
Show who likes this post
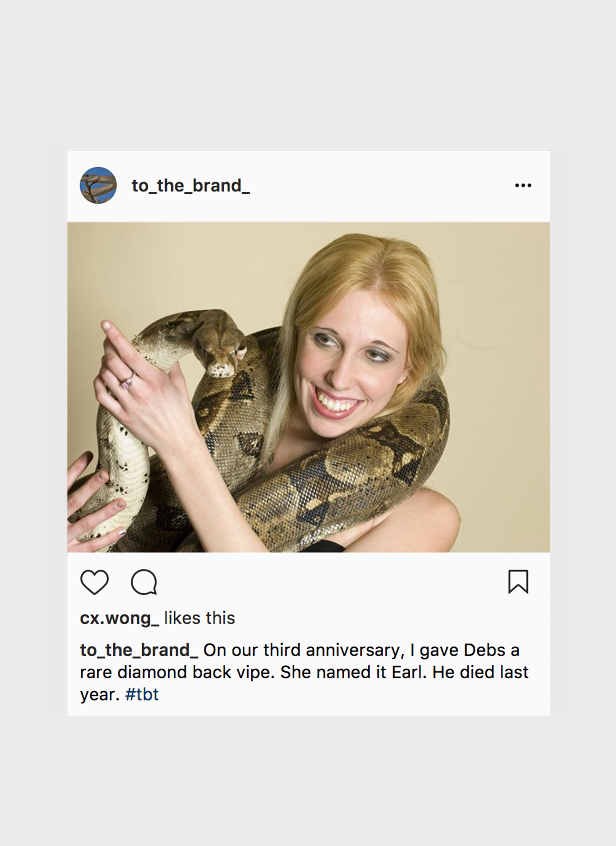coord(200,618)
